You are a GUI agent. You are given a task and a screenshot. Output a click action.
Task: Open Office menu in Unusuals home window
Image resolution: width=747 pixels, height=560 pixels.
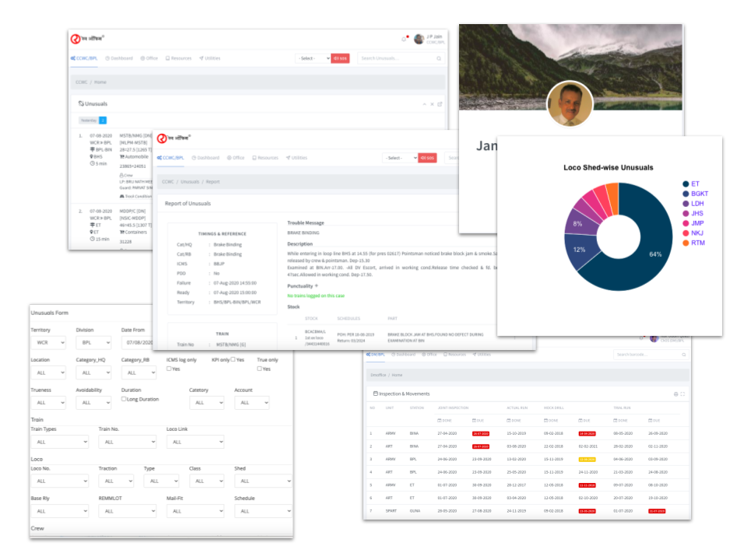149,58
